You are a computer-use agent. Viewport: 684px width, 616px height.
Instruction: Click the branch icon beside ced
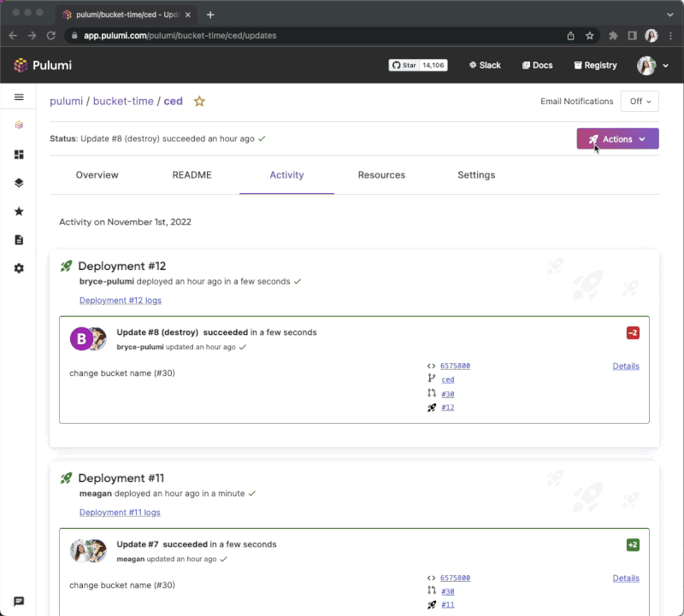[431, 378]
